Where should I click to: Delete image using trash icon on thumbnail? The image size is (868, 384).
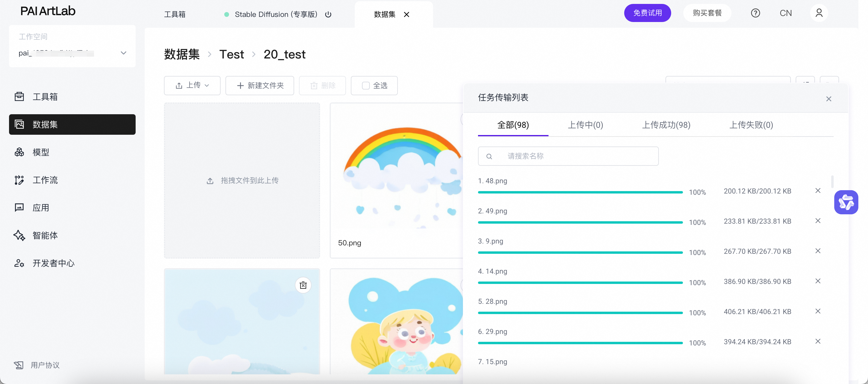[303, 285]
